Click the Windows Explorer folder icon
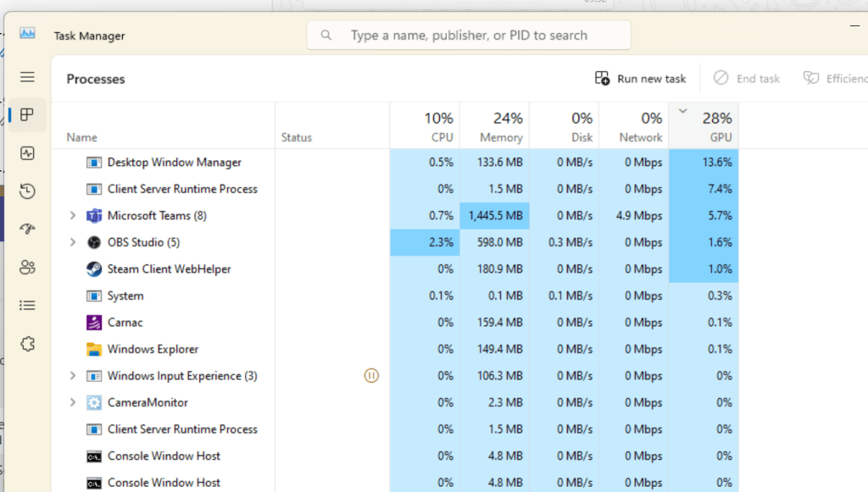The height and width of the screenshot is (492, 868). [94, 350]
